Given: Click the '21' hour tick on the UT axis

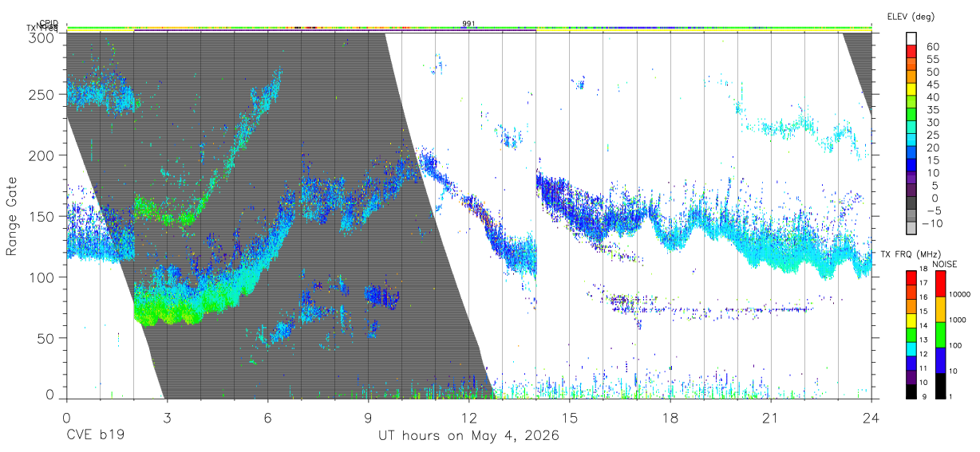Looking at the screenshot, I should (771, 419).
